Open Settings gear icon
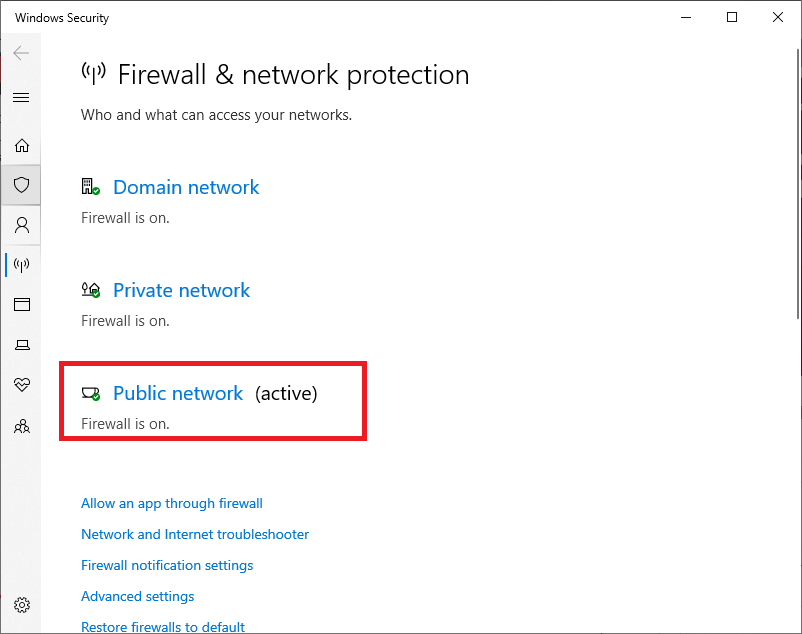 (x=21, y=605)
